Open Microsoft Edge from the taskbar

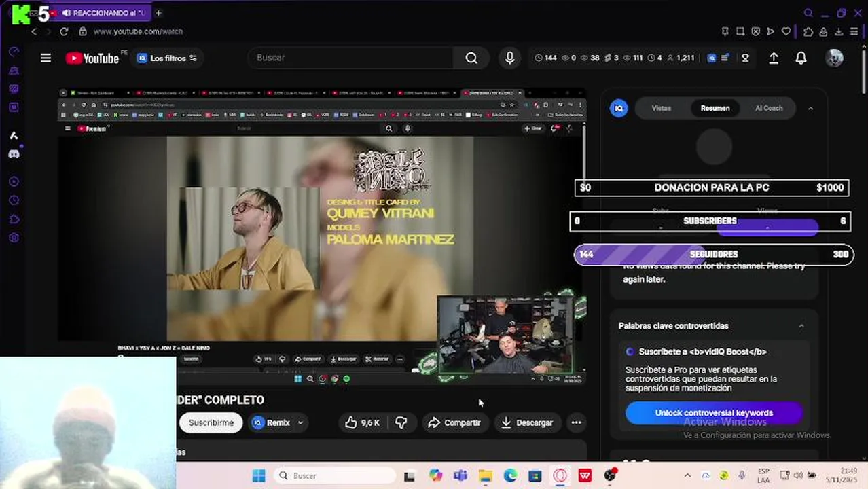pyautogui.click(x=510, y=475)
